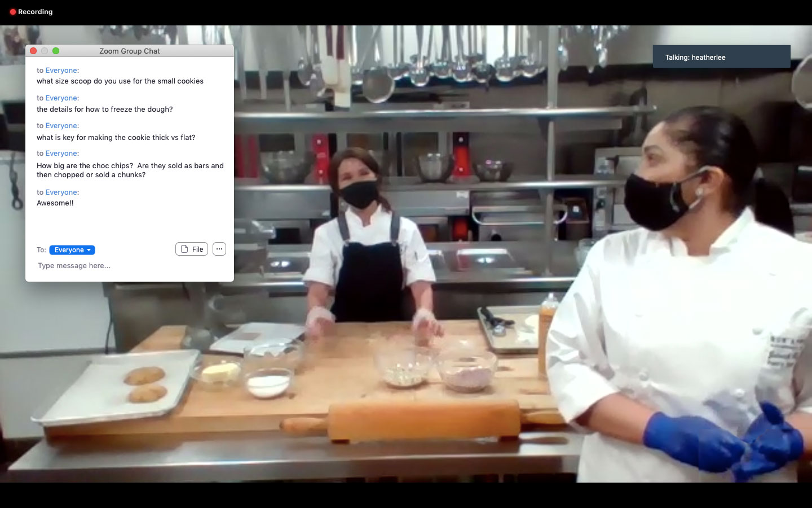Image resolution: width=812 pixels, height=508 pixels.
Task: Click the Talking: heatherlee banner
Action: [x=721, y=57]
